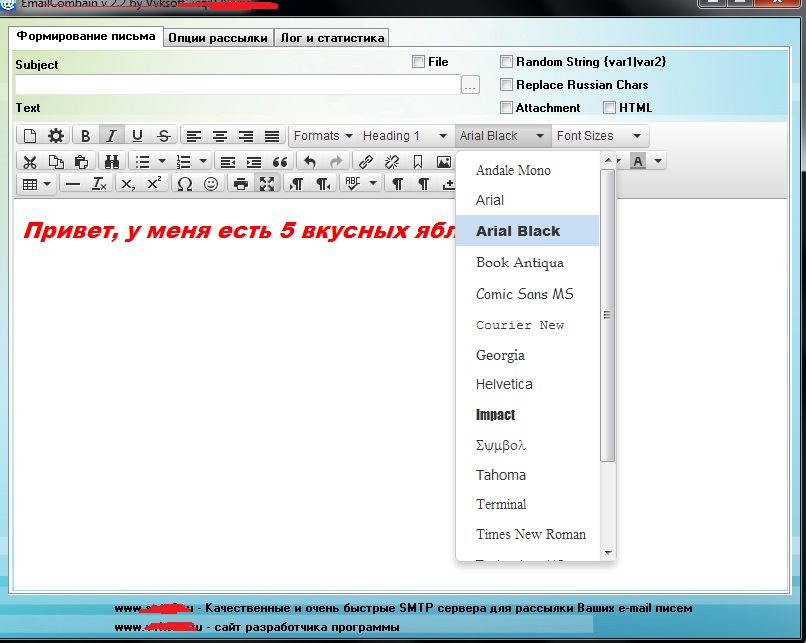Screen dimensions: 806x643
Task: Insert a special character with the Omega icon
Action: click(x=185, y=183)
